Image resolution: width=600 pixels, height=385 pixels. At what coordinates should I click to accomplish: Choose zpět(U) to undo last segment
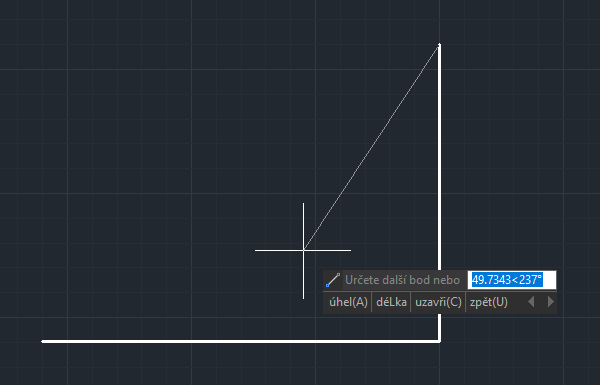(489, 302)
